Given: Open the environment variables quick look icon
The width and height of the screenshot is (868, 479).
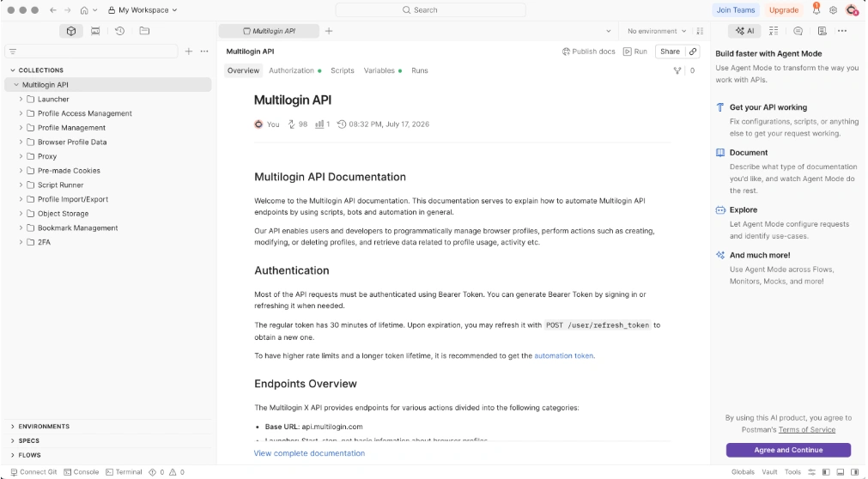Looking at the screenshot, I should point(700,31).
